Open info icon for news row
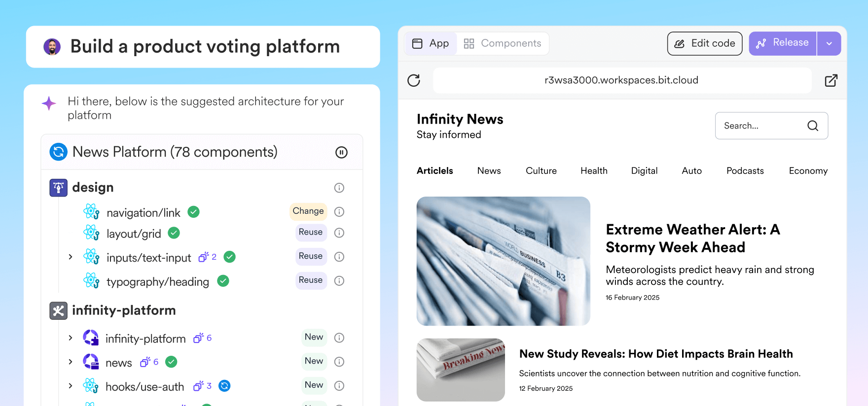Viewport: 868px width, 406px height. (x=339, y=362)
